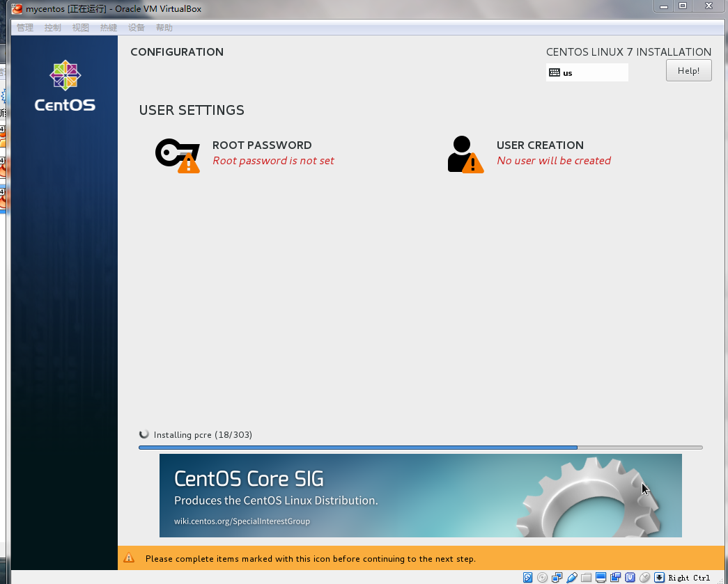Open the 热键 menu
Image resolution: width=728 pixels, height=584 pixels.
pyautogui.click(x=108, y=28)
